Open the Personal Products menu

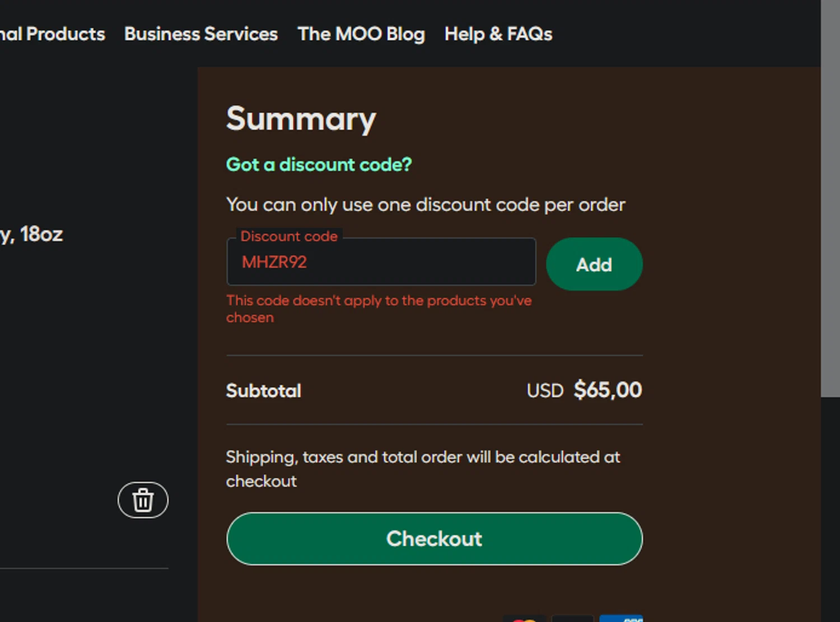(52, 34)
